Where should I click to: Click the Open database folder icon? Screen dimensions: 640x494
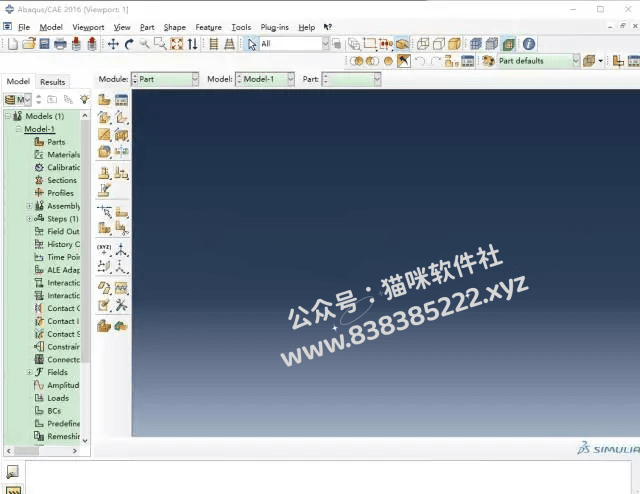(29, 44)
